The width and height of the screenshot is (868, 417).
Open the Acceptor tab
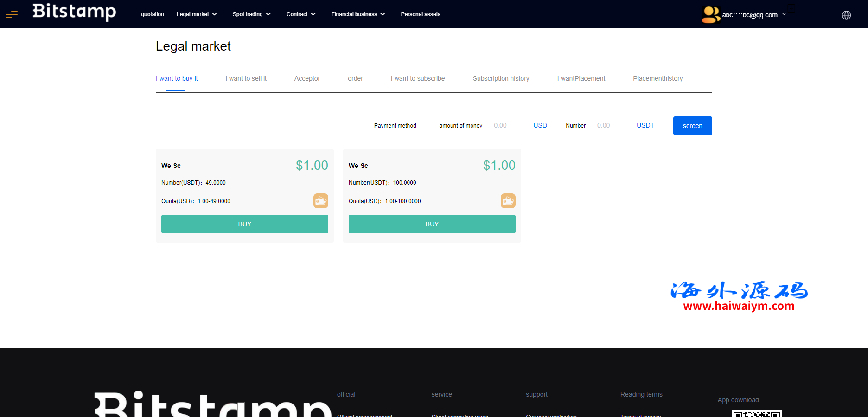tap(307, 78)
